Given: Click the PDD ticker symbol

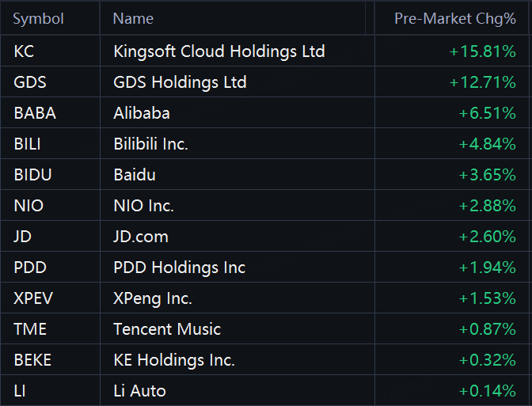Looking at the screenshot, I should [31, 268].
